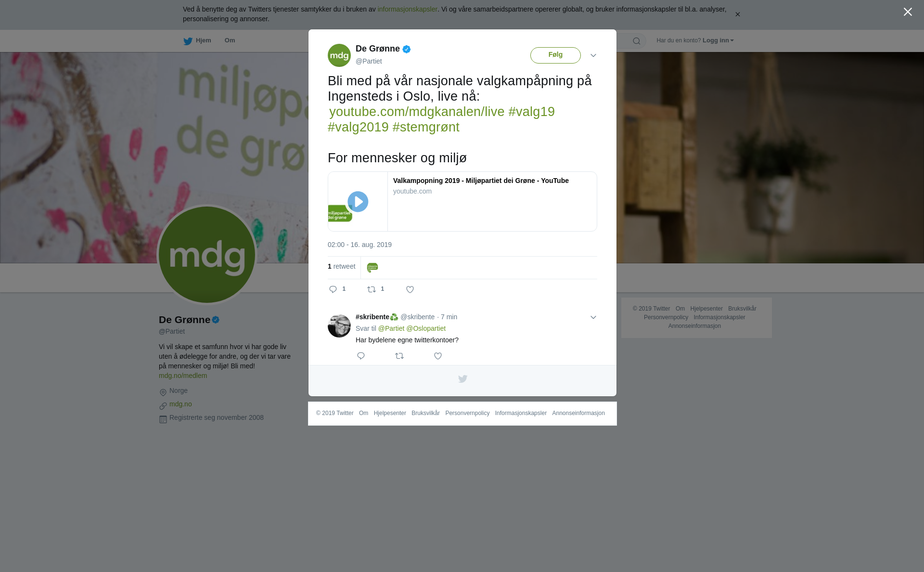Open the youtube.com/mdgkanalen/live link
Viewport: 924px width, 572px height.
(417, 112)
